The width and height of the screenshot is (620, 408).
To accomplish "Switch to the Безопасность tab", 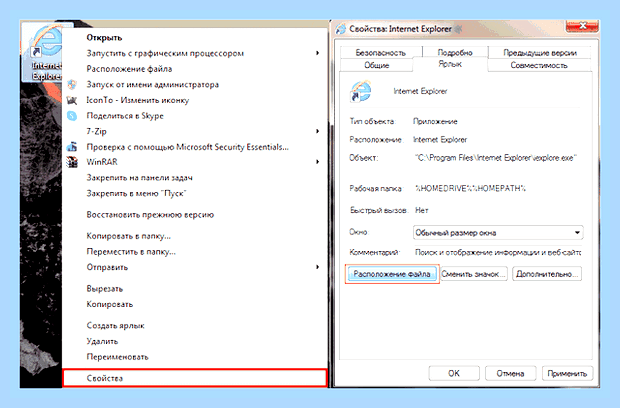I will [x=380, y=53].
